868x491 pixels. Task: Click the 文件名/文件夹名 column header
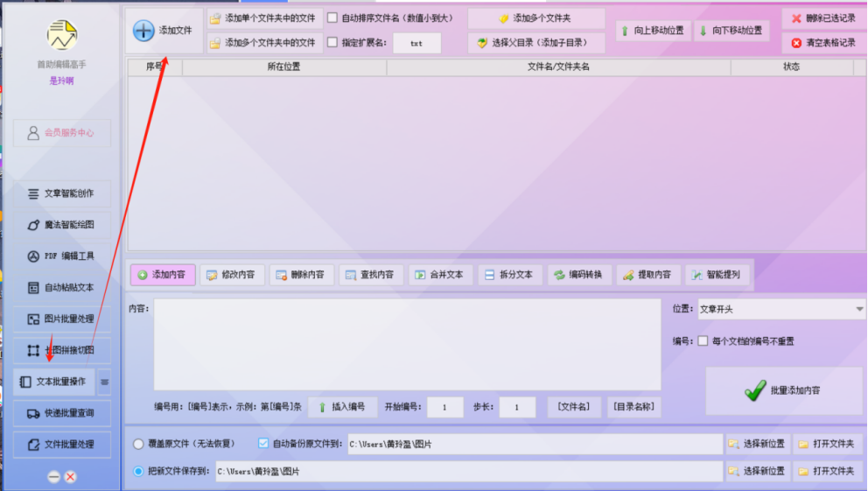click(558, 67)
